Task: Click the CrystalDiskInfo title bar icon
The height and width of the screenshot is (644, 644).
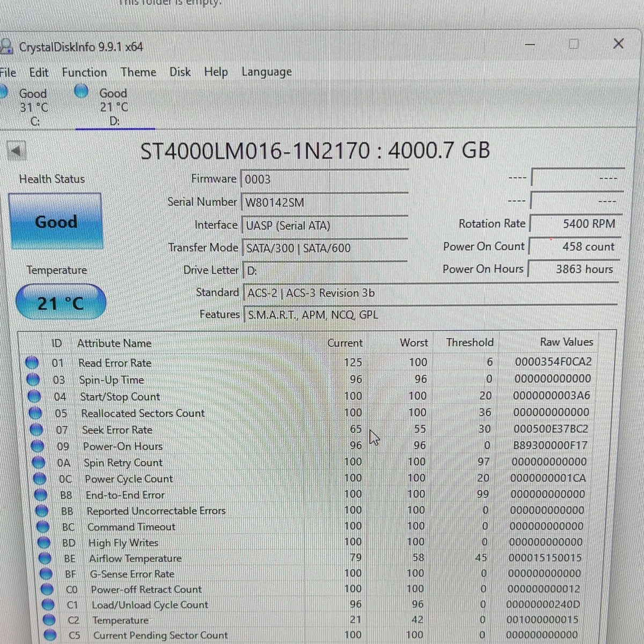Action: (6, 47)
